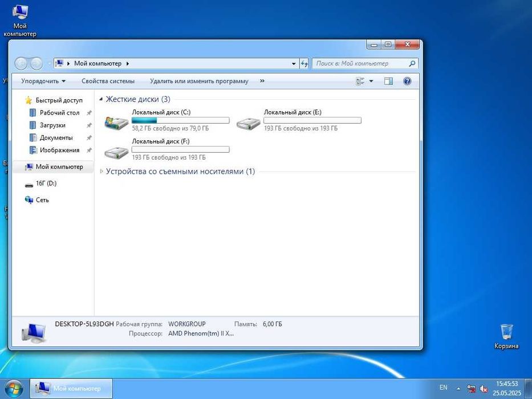Viewport: 532px width, 399px height.
Task: Open the Help button in toolbar
Action: point(407,81)
